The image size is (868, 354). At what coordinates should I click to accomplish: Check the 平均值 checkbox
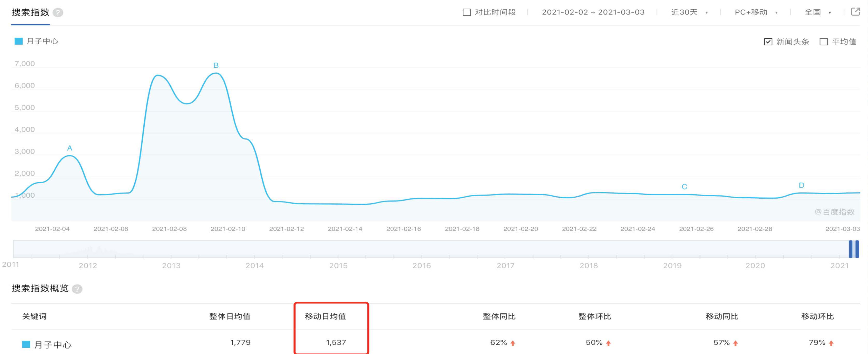click(x=823, y=42)
